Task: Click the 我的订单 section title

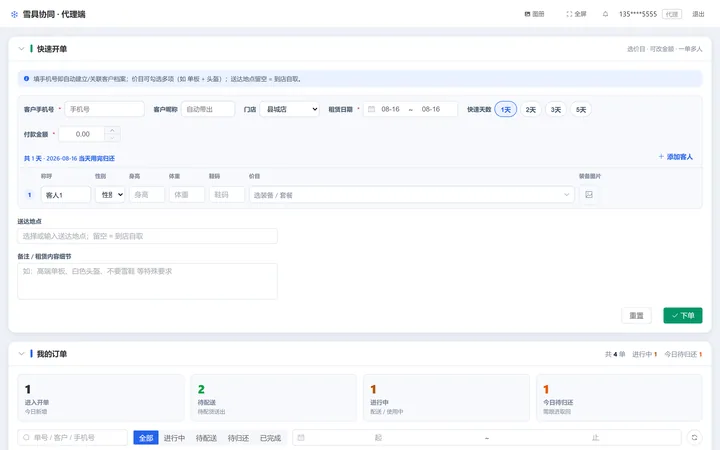Action: coord(52,354)
